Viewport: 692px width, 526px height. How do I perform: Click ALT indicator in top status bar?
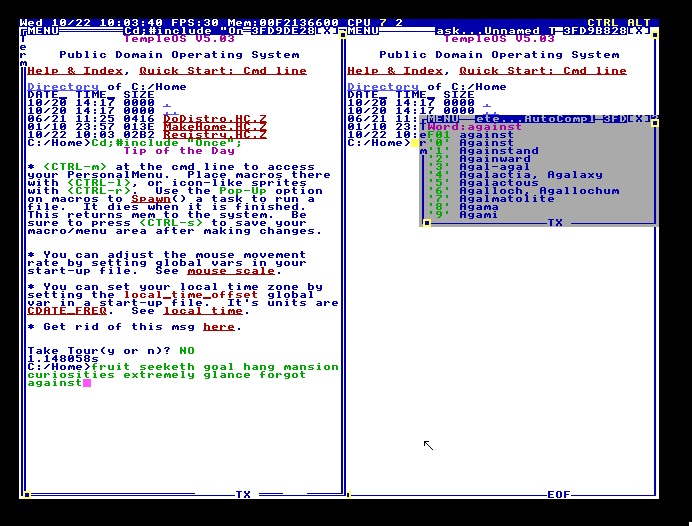pos(639,23)
